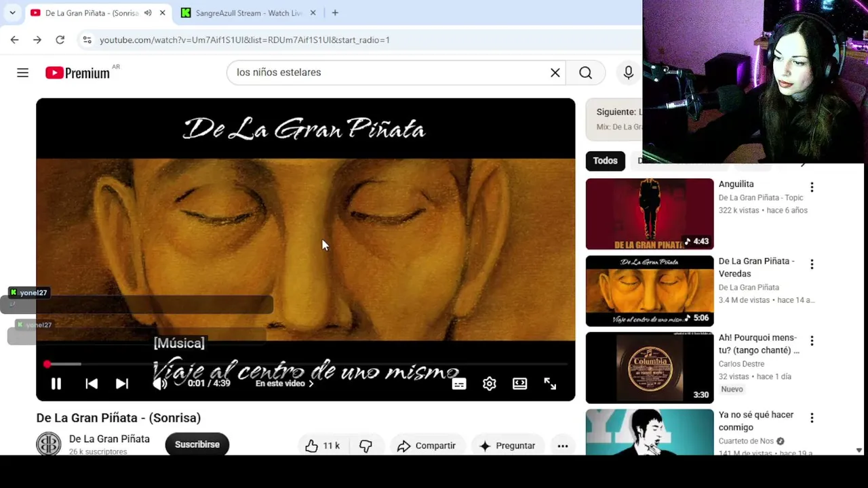Go back to the previous browser page

click(14, 40)
